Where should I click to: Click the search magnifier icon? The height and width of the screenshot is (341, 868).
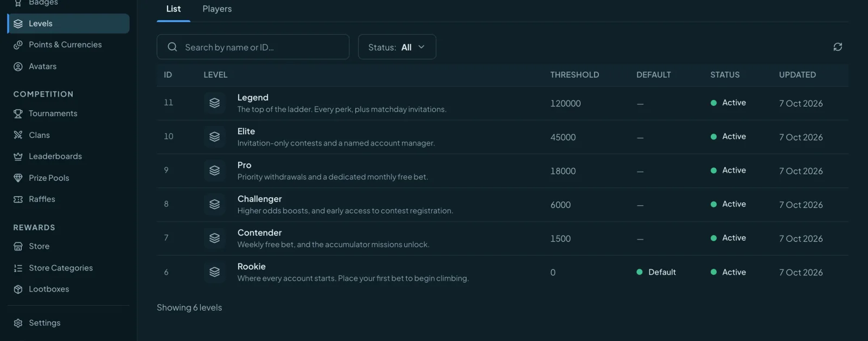(173, 47)
